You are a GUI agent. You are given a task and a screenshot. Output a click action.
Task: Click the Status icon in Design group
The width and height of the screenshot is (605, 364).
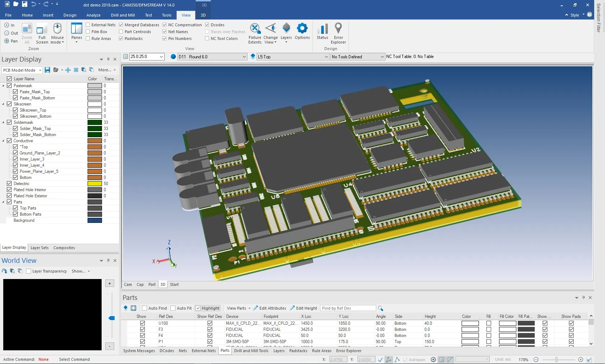click(322, 31)
